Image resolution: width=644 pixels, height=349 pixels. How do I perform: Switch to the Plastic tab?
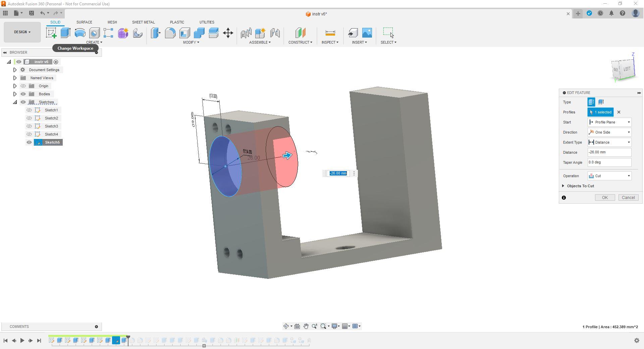(x=177, y=22)
